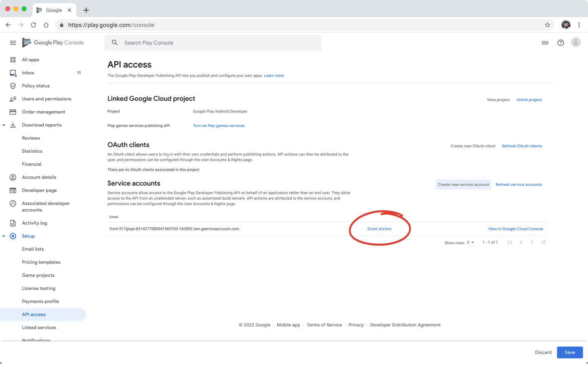The height and width of the screenshot is (366, 588).
Task: Go to first page of service accounts
Action: [510, 242]
